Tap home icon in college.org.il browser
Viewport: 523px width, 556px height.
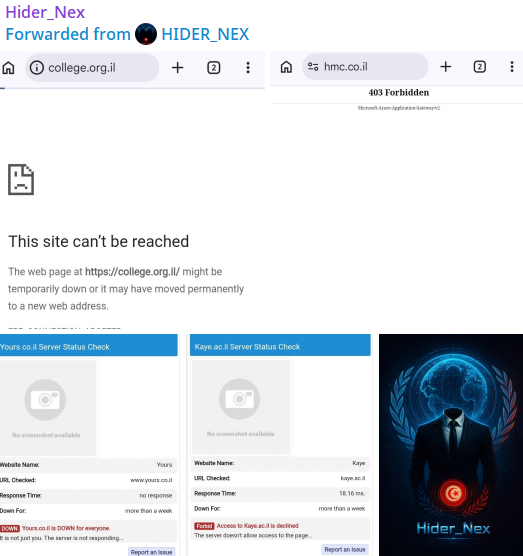point(9,68)
